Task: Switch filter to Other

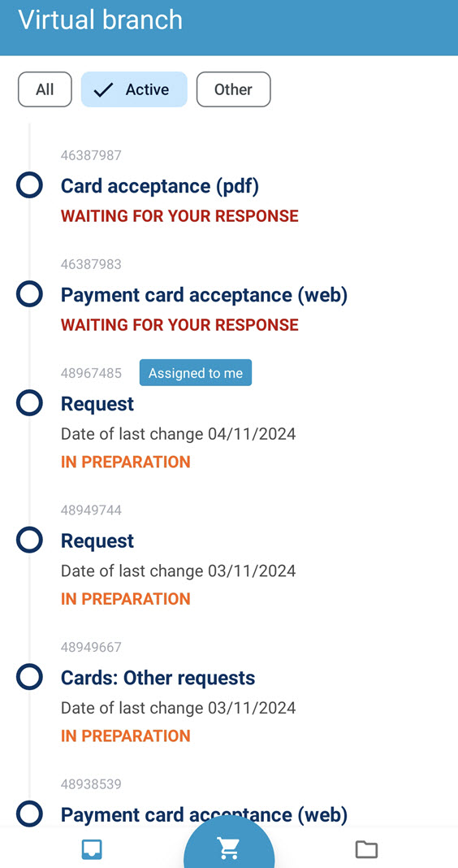Action: tap(233, 89)
